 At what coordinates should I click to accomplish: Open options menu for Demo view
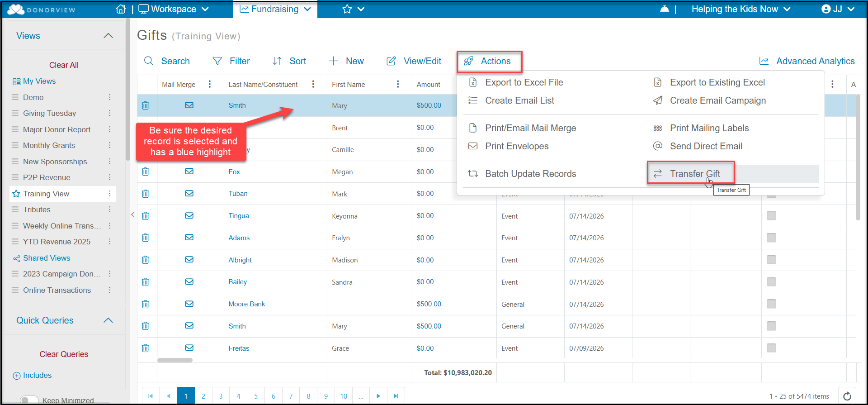(x=109, y=97)
